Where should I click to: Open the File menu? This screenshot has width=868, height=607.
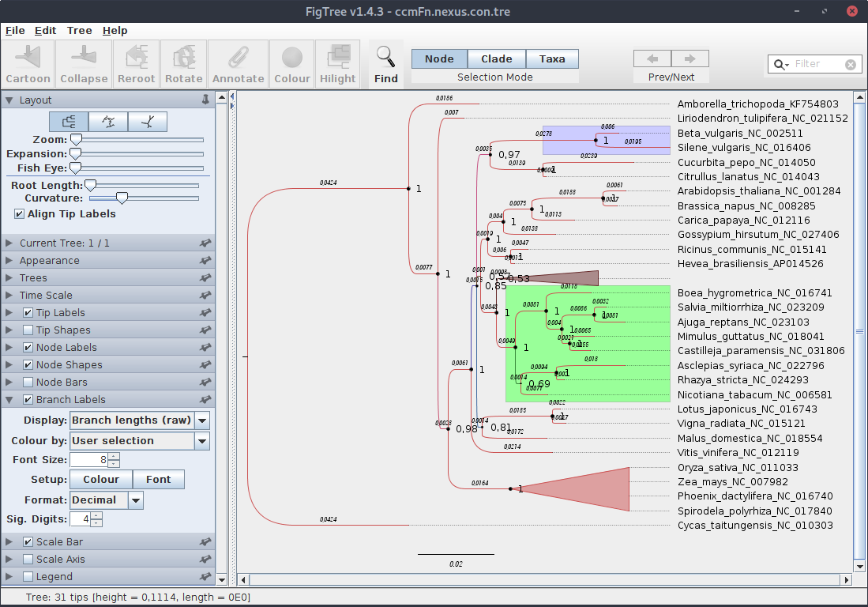tap(15, 31)
